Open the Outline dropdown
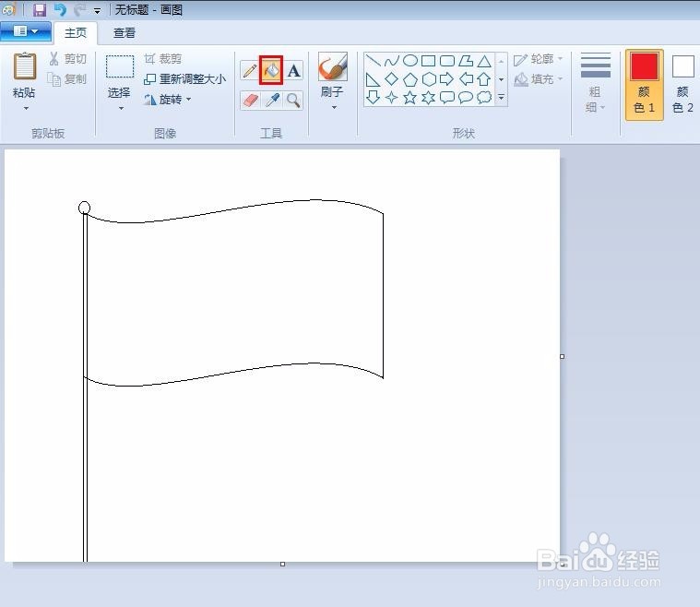The height and width of the screenshot is (607, 700). pyautogui.click(x=538, y=59)
